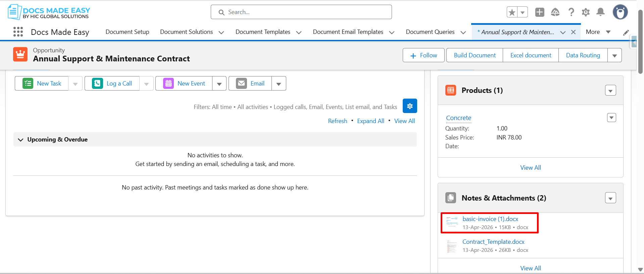Open the Help question mark icon

point(571,12)
